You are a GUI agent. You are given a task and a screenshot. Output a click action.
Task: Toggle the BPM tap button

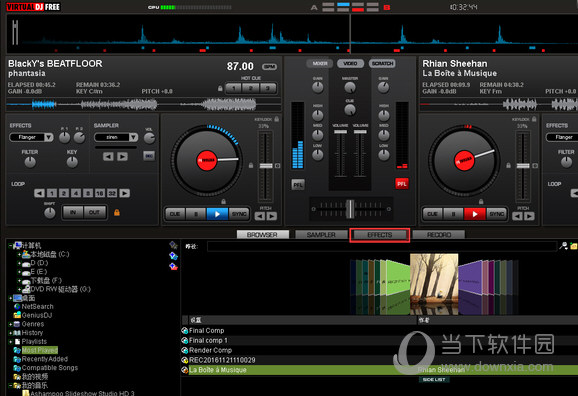click(269, 67)
